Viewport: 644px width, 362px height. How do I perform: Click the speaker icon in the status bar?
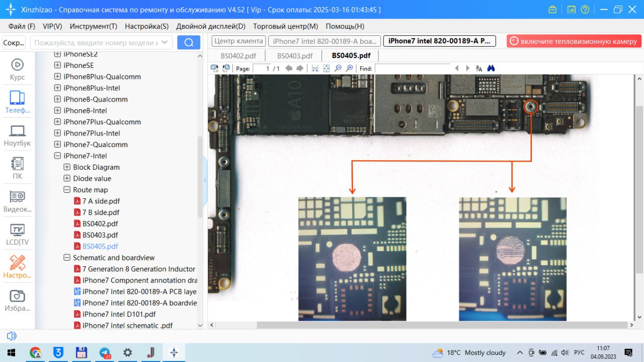coord(11,336)
